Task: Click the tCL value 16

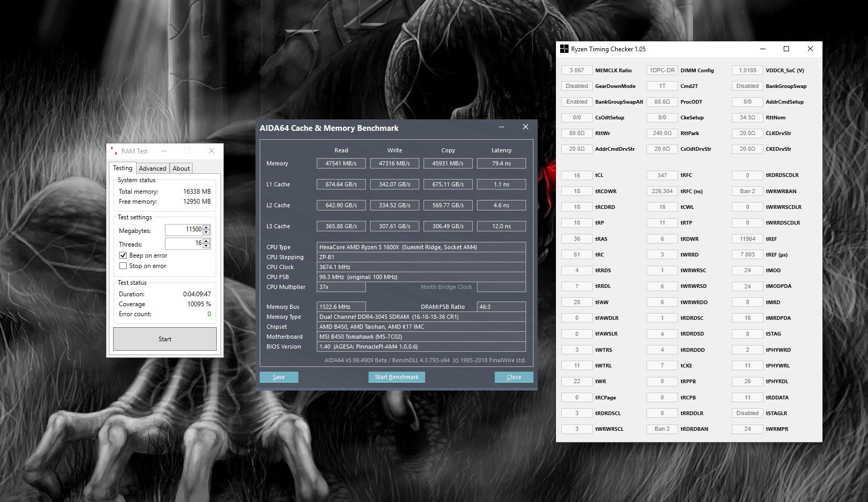Action: [x=577, y=175]
